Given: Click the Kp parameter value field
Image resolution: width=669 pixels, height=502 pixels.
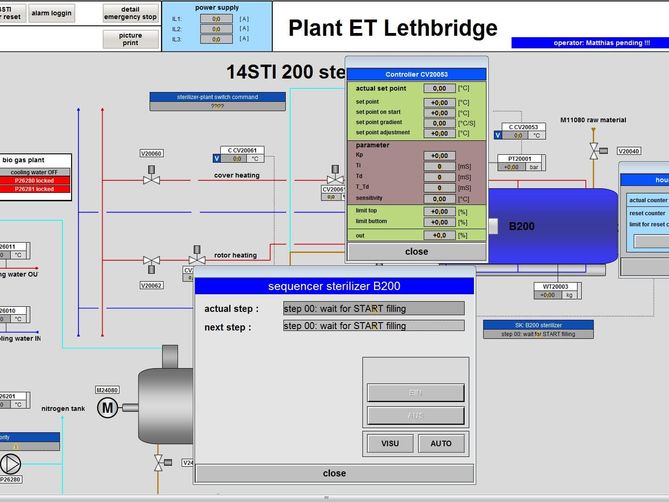Looking at the screenshot, I should [438, 156].
